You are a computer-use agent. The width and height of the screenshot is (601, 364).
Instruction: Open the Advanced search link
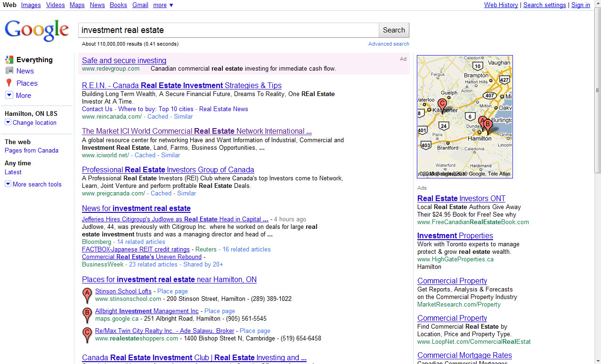pyautogui.click(x=389, y=44)
